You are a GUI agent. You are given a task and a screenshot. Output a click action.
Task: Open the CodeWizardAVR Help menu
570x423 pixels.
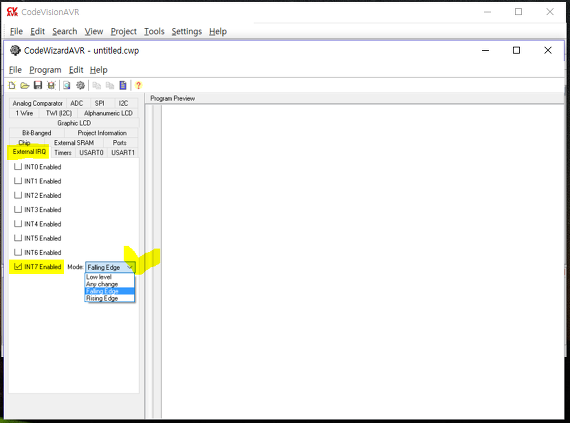pyautogui.click(x=99, y=70)
